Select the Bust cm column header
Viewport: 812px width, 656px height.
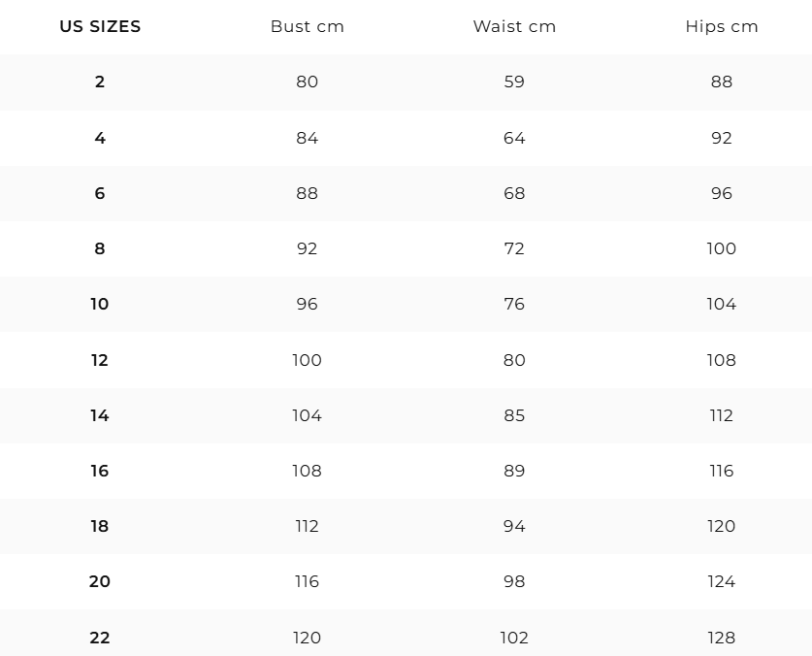pyautogui.click(x=308, y=26)
